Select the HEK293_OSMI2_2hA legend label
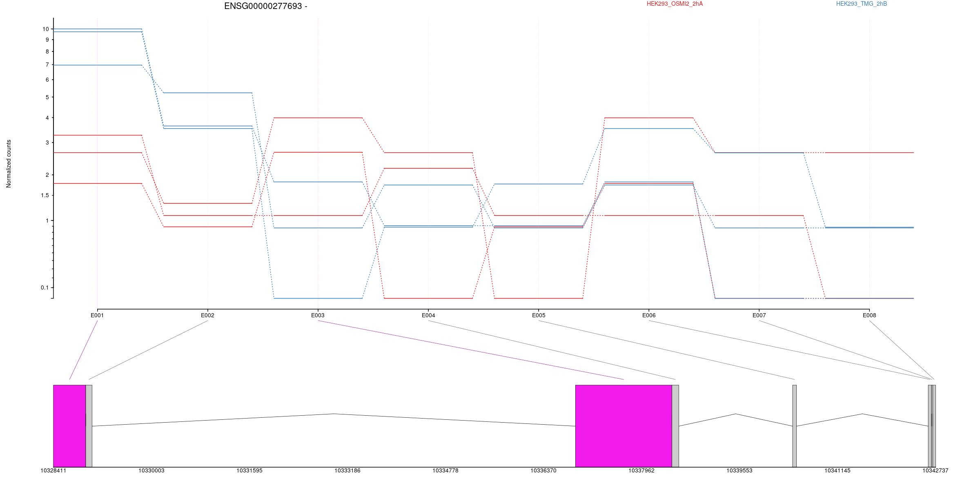The image size is (980, 490). coord(675,4)
